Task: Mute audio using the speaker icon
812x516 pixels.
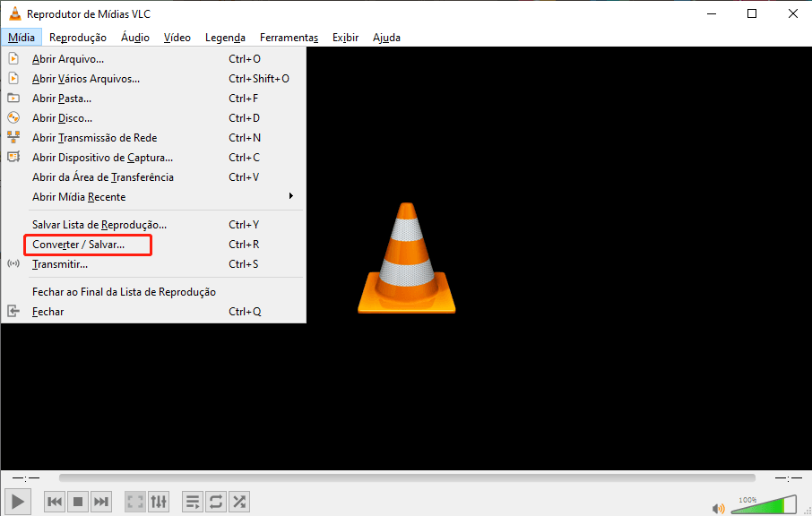Action: (x=721, y=505)
